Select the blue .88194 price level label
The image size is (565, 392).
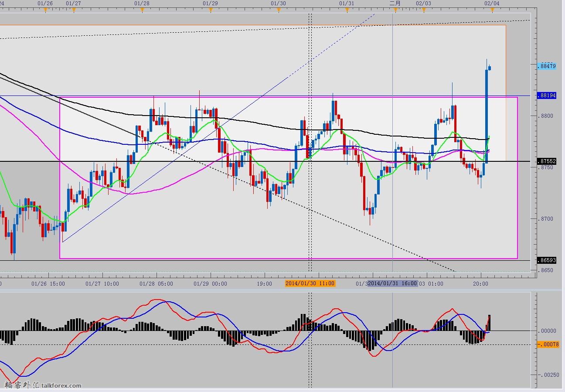[547, 95]
